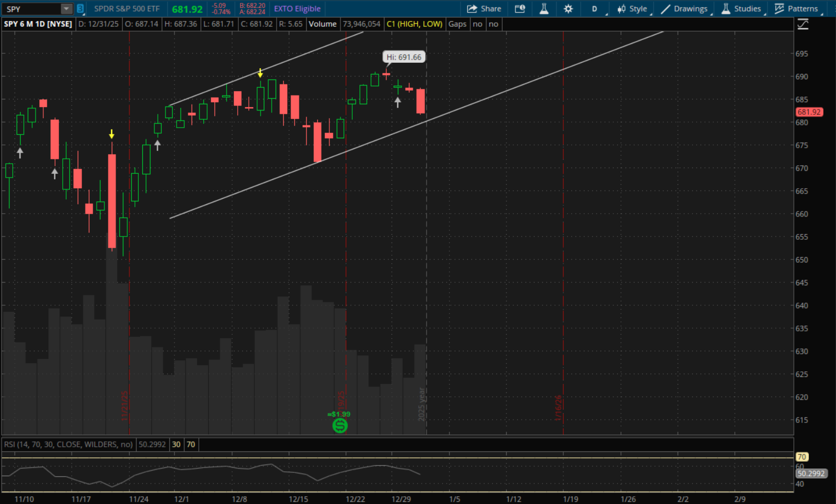
Task: Open chart settings gear icon
Action: click(568, 9)
